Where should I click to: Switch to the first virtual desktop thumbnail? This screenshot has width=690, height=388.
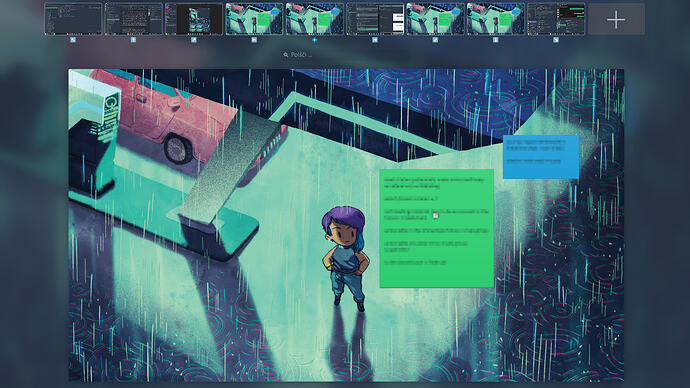click(73, 19)
